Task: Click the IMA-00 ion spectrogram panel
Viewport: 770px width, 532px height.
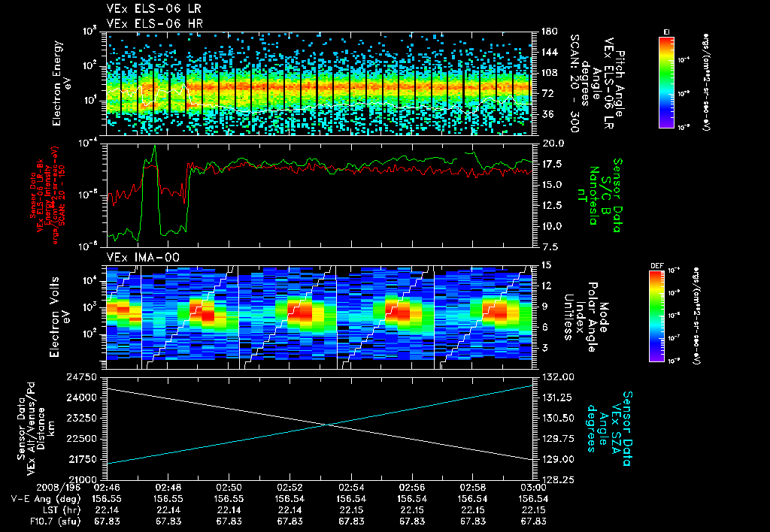Action: coord(320,317)
